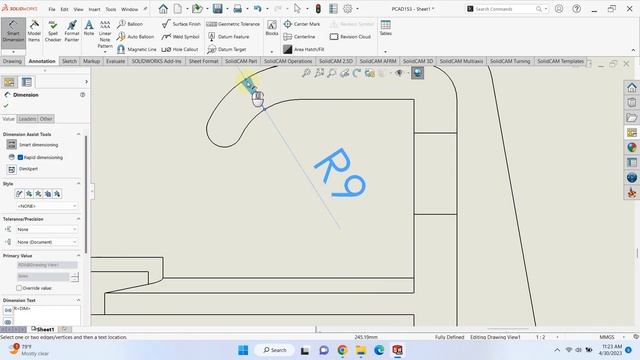Click the taskbar Search box

click(275, 350)
